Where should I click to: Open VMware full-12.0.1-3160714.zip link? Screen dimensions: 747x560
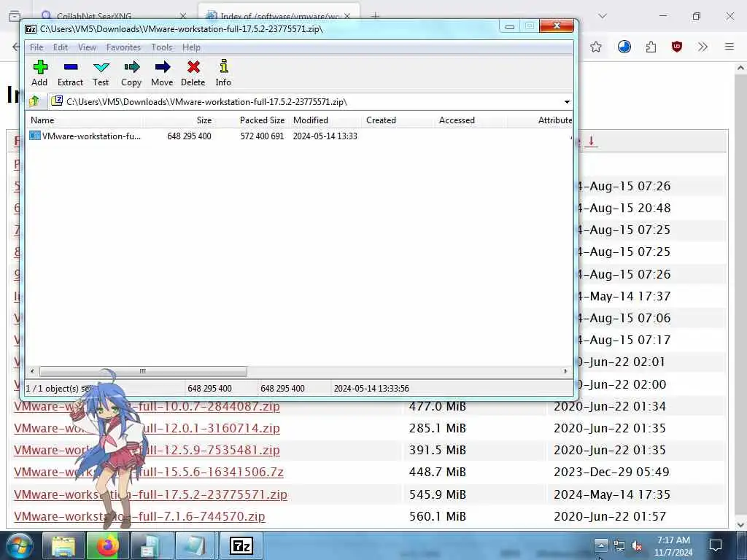pyautogui.click(x=147, y=428)
